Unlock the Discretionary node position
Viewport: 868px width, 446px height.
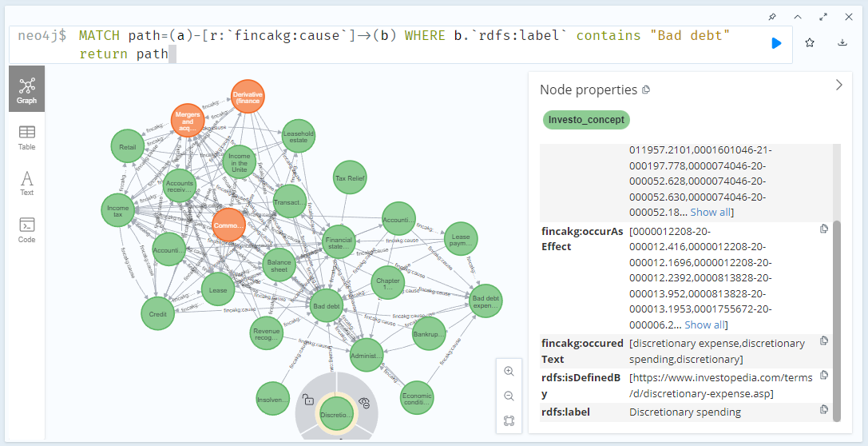307,399
